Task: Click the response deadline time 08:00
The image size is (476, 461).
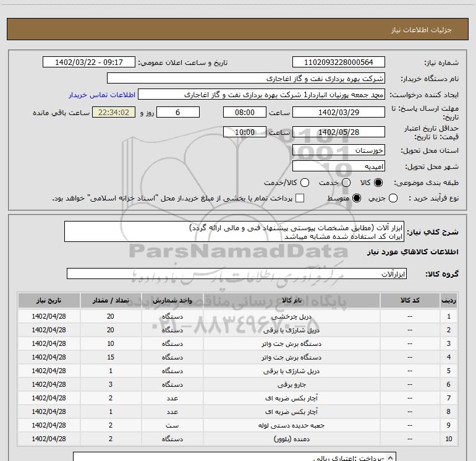Action: point(245,112)
